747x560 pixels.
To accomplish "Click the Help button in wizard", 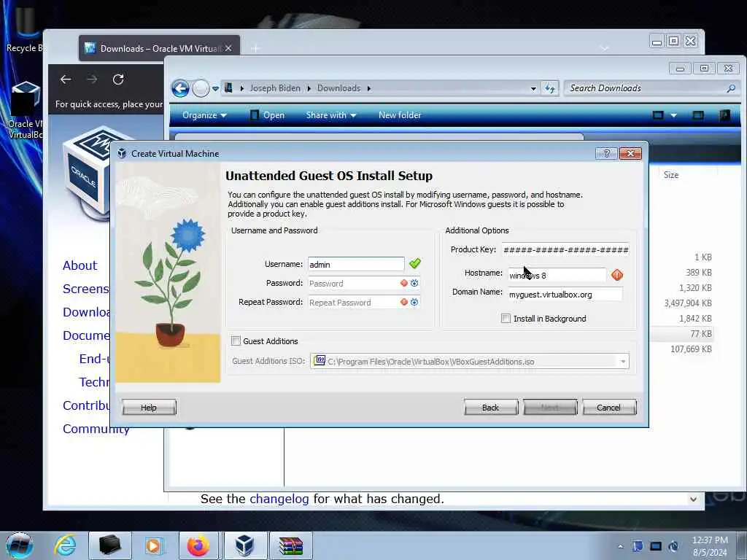I will point(149,408).
